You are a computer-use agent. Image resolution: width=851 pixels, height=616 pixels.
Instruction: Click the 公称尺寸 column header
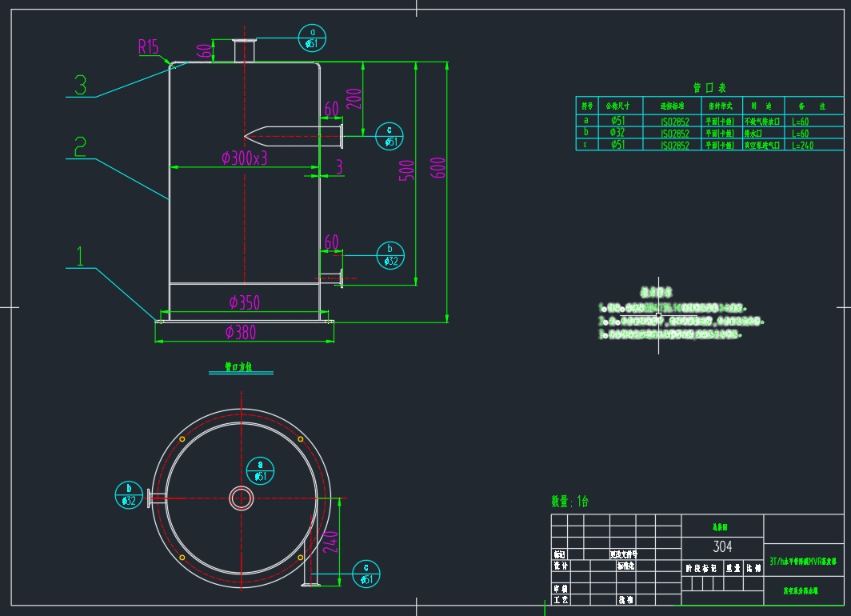tap(617, 106)
